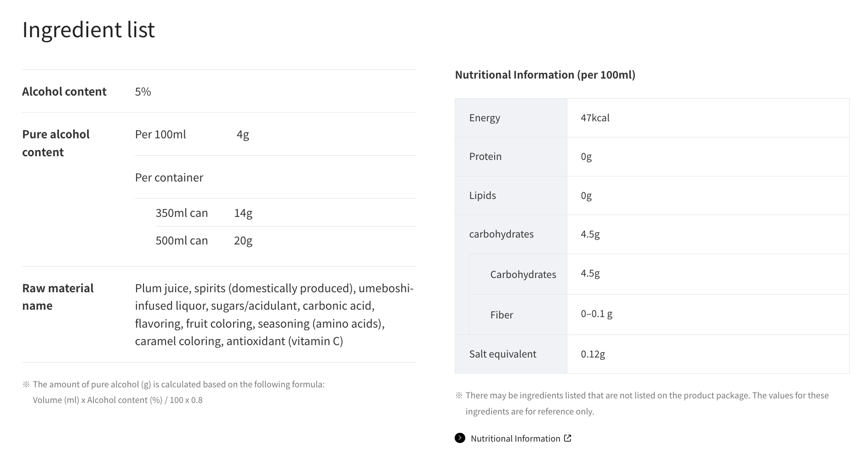Click the 350ml can row
This screenshot has width=868, height=454.
point(182,213)
